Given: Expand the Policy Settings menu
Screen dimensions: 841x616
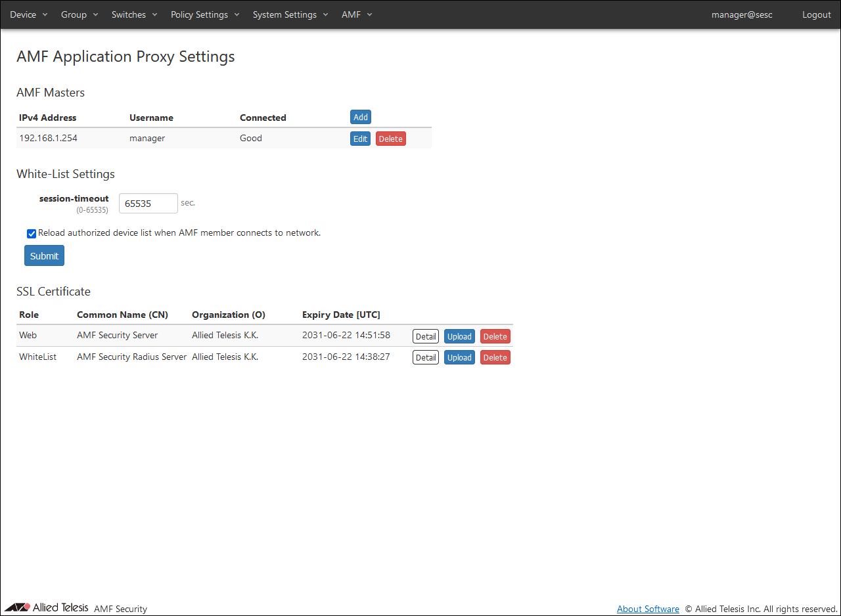Looking at the screenshot, I should (x=205, y=14).
